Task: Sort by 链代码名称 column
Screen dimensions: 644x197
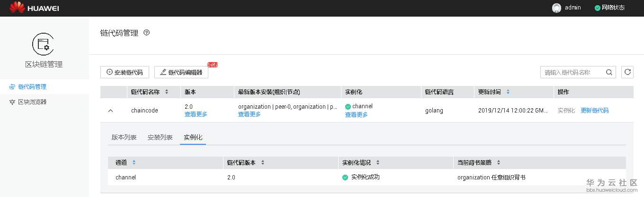Action: pos(166,92)
